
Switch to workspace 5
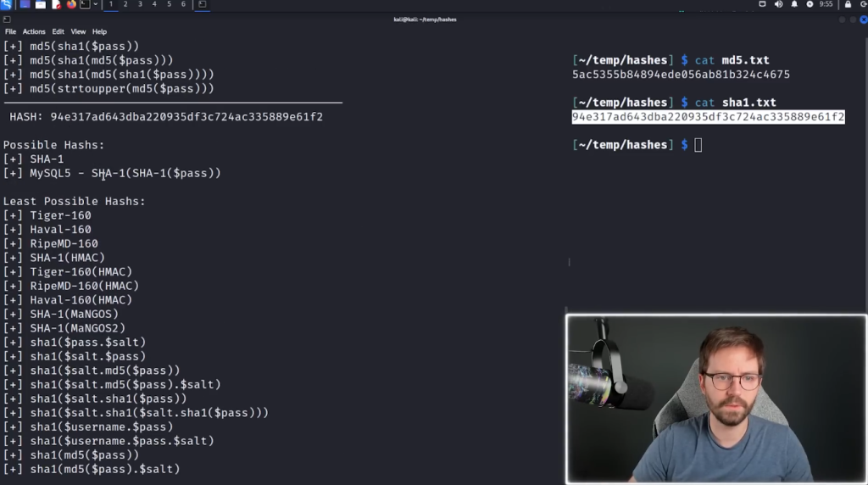[169, 4]
